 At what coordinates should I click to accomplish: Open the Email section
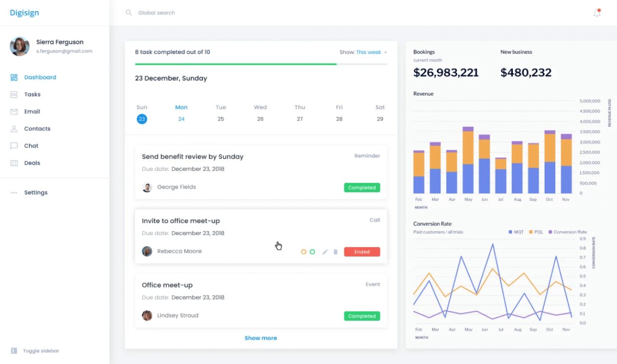coord(32,111)
